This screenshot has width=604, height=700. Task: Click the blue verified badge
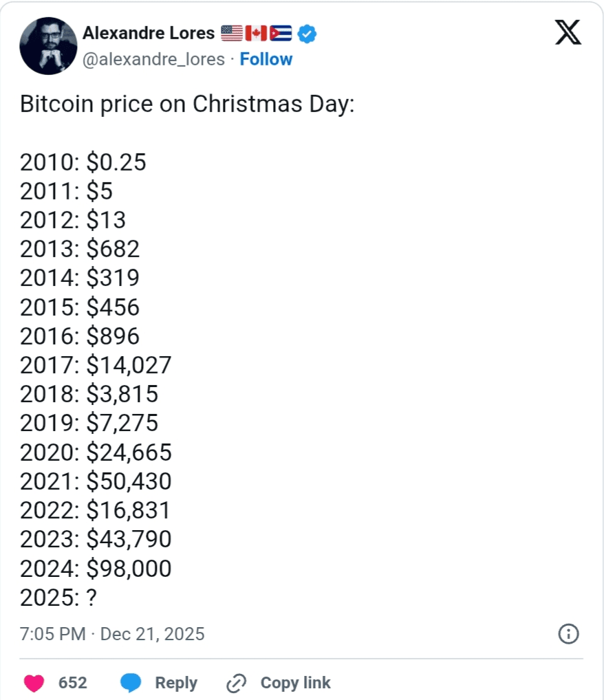coord(307,34)
